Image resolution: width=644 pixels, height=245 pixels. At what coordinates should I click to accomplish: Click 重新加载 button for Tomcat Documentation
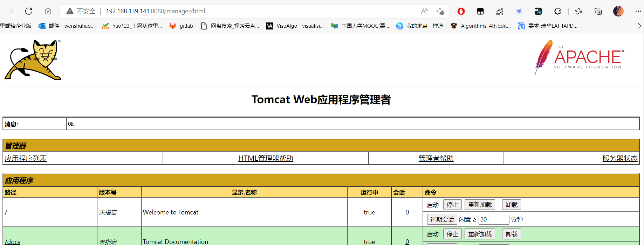pos(480,234)
